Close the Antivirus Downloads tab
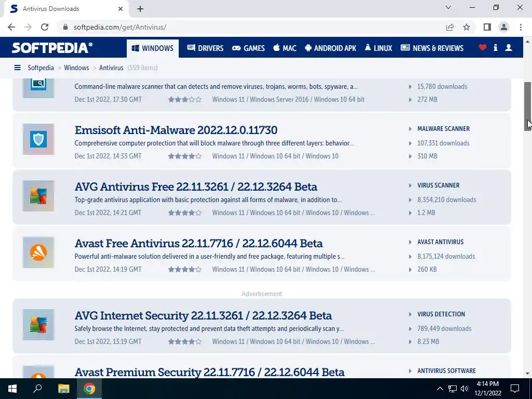The height and width of the screenshot is (399, 532). click(x=121, y=9)
